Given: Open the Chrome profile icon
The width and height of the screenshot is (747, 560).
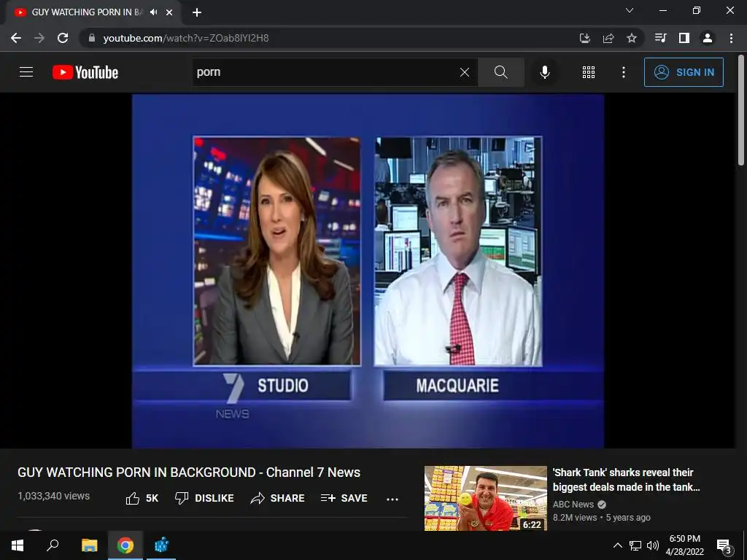Looking at the screenshot, I should point(708,38).
